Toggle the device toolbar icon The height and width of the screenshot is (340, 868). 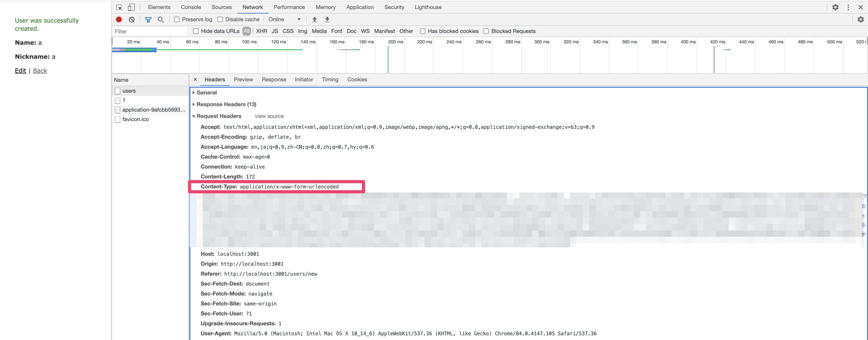click(x=131, y=7)
